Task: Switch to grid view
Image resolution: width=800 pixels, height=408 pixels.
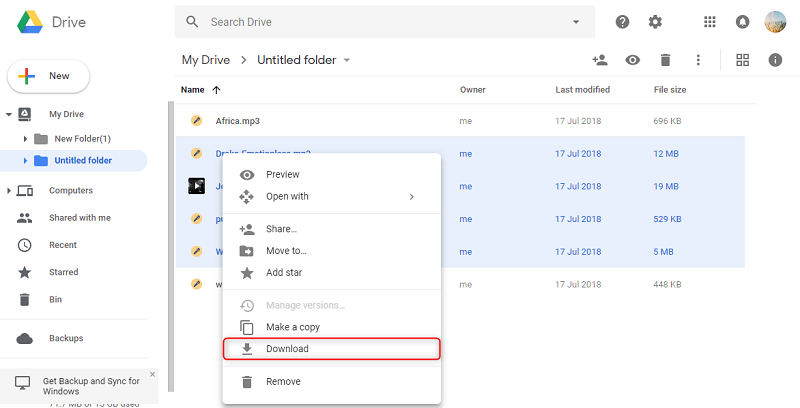Action: click(742, 60)
